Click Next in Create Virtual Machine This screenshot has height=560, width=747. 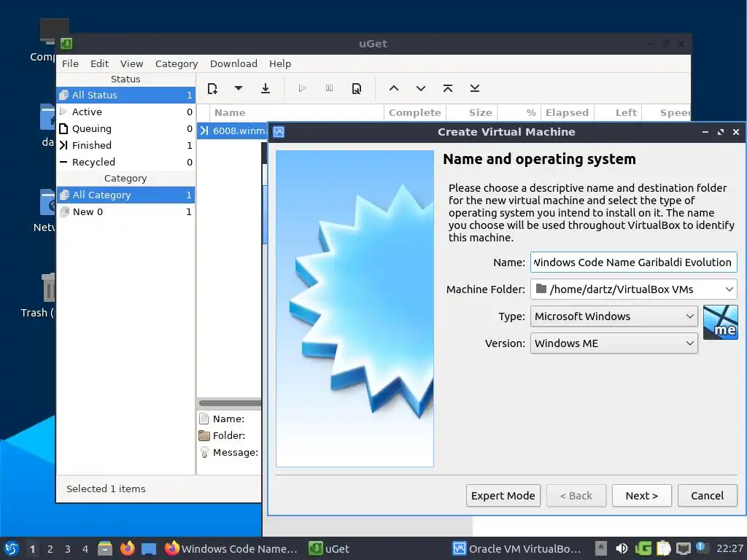(x=642, y=496)
